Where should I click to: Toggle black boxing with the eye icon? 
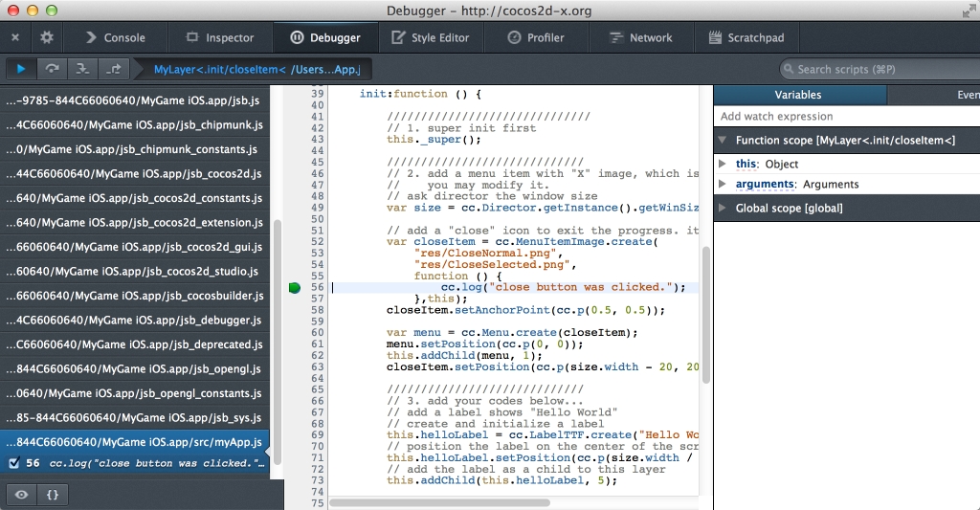click(21, 495)
